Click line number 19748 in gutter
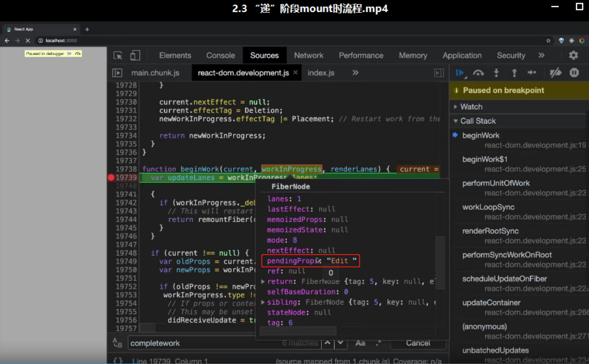 point(126,253)
